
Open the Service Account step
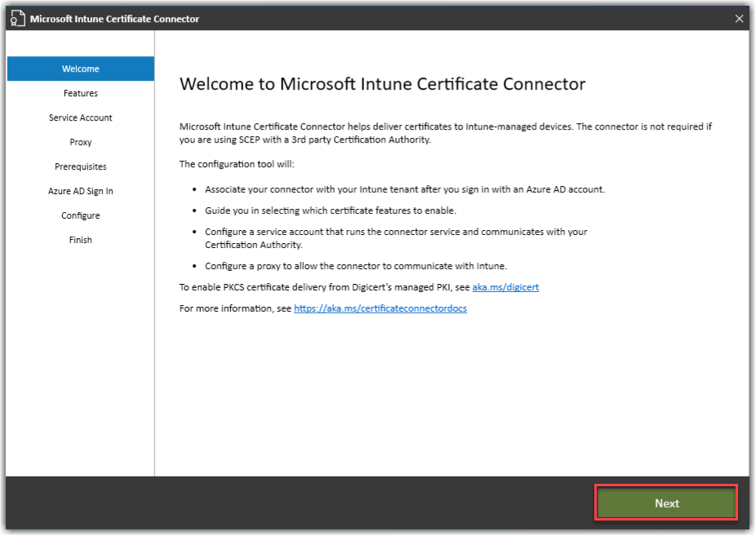(x=81, y=118)
